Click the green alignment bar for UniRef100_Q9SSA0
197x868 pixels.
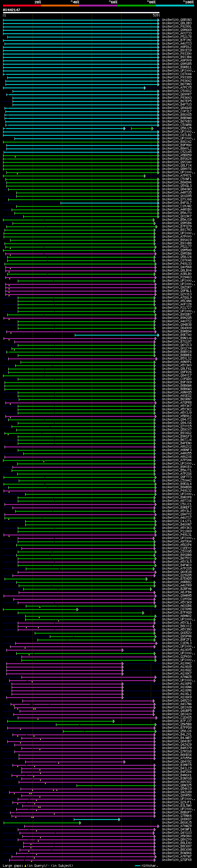(x=81, y=162)
